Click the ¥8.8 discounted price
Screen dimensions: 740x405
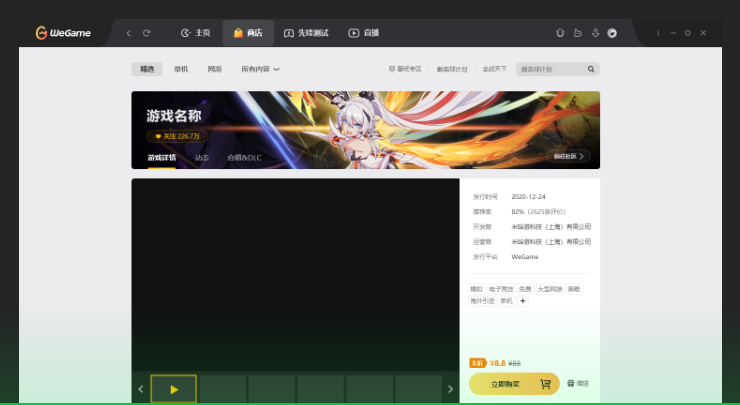tap(497, 363)
